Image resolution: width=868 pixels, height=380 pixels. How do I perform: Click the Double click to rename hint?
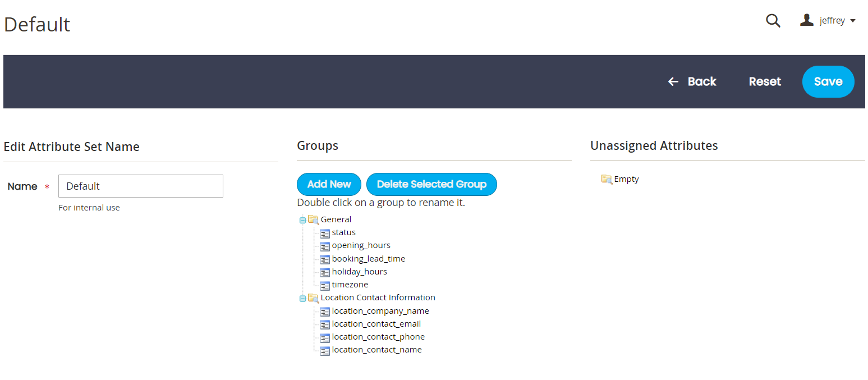point(381,203)
